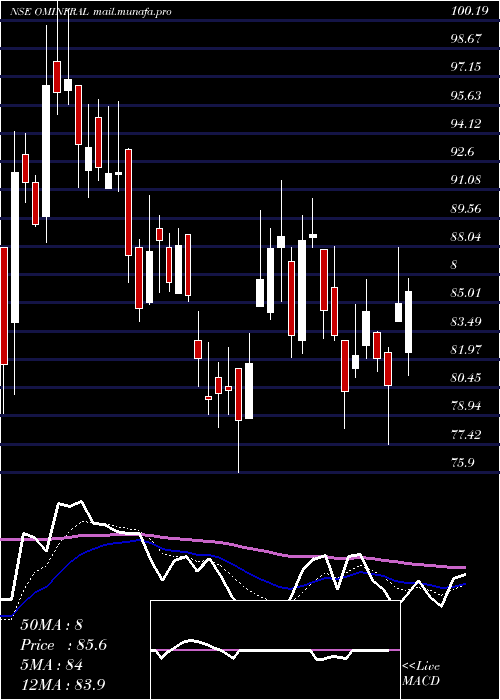Viewport: 500px width, 700px height.
Task: Click the 77.42 price axis label
Action: tap(467, 434)
